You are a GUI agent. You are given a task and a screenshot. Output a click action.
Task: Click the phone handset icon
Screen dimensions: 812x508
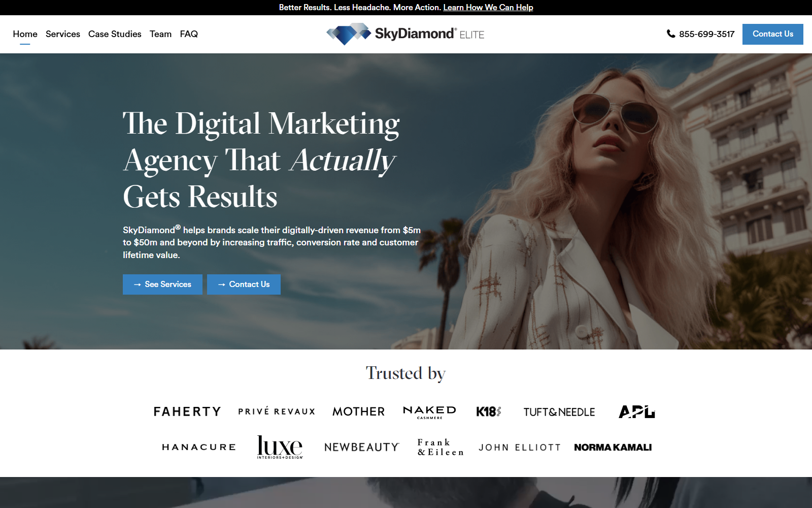click(x=671, y=34)
